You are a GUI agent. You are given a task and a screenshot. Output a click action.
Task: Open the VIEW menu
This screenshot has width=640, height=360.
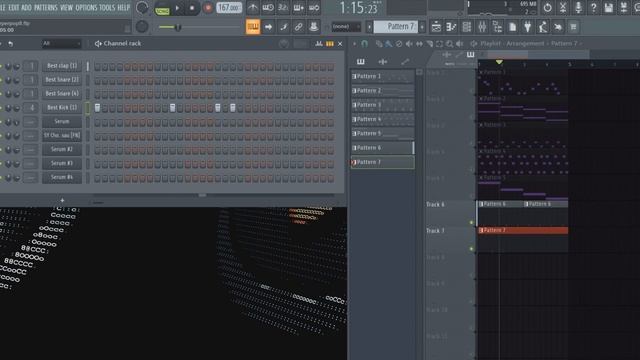[x=66, y=7]
